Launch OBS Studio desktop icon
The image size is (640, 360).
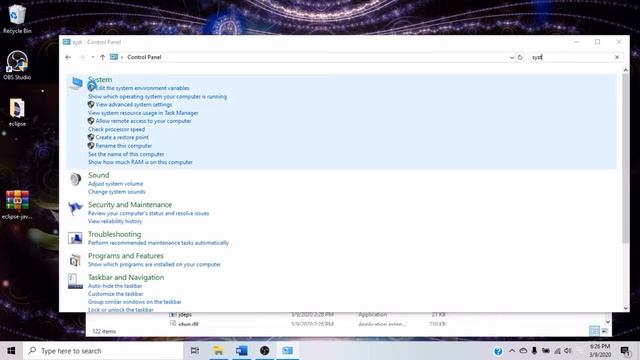click(17, 65)
